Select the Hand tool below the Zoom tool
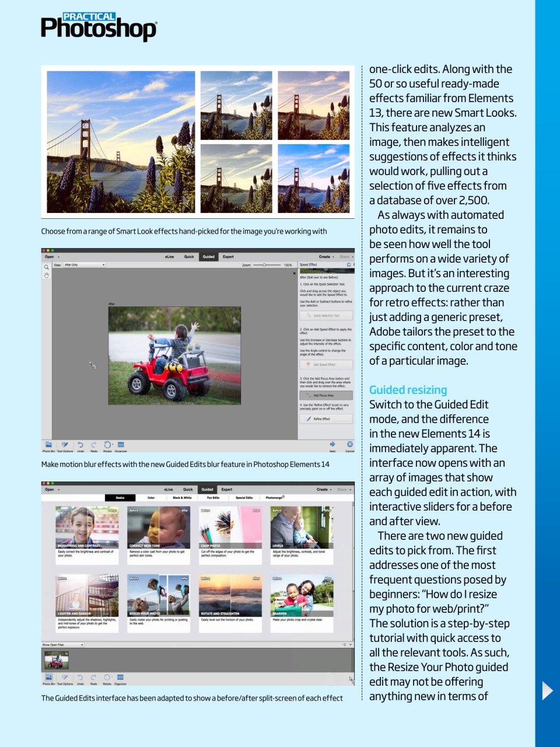This screenshot has width=560, height=747. click(x=45, y=275)
